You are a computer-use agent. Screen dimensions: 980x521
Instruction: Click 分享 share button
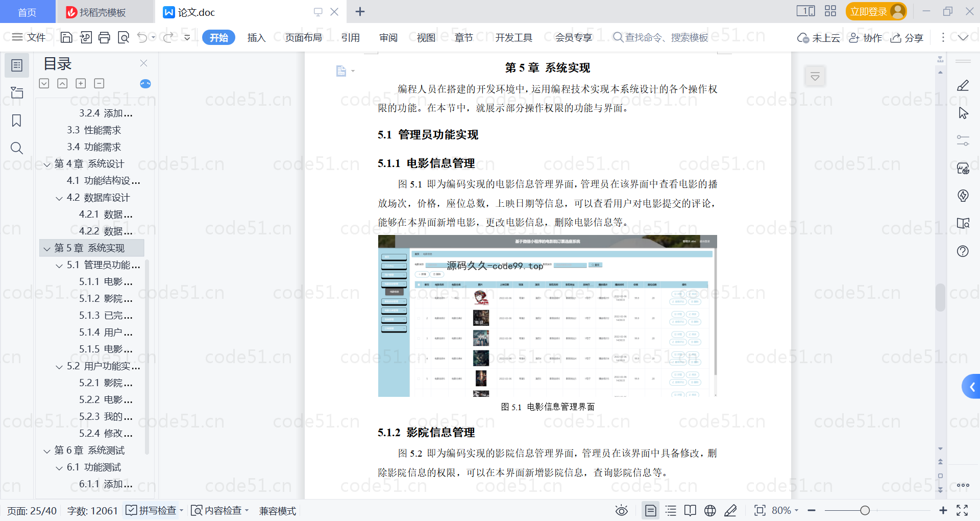point(907,37)
